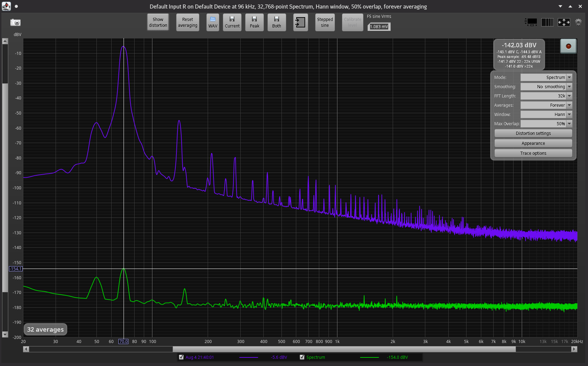Save Peak trace
The width and height of the screenshot is (588, 366).
click(254, 22)
